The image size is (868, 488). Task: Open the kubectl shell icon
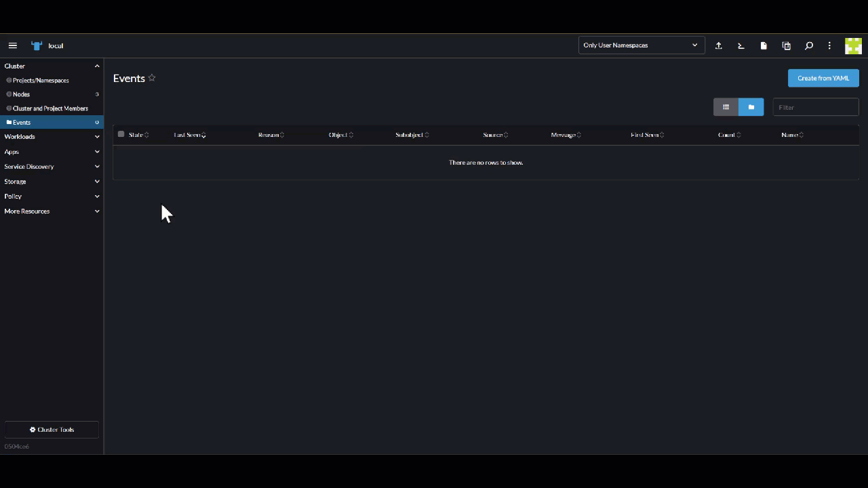point(741,45)
